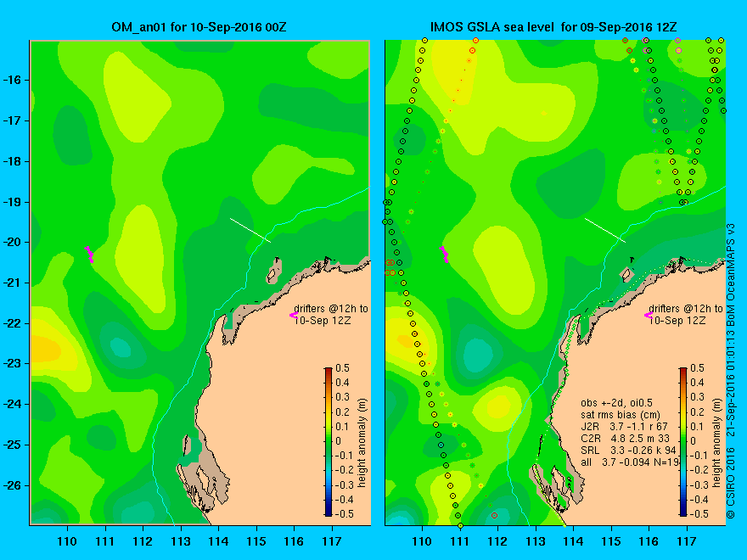Click the red circle marker near 112 in right map
The image size is (747, 560).
495,515
